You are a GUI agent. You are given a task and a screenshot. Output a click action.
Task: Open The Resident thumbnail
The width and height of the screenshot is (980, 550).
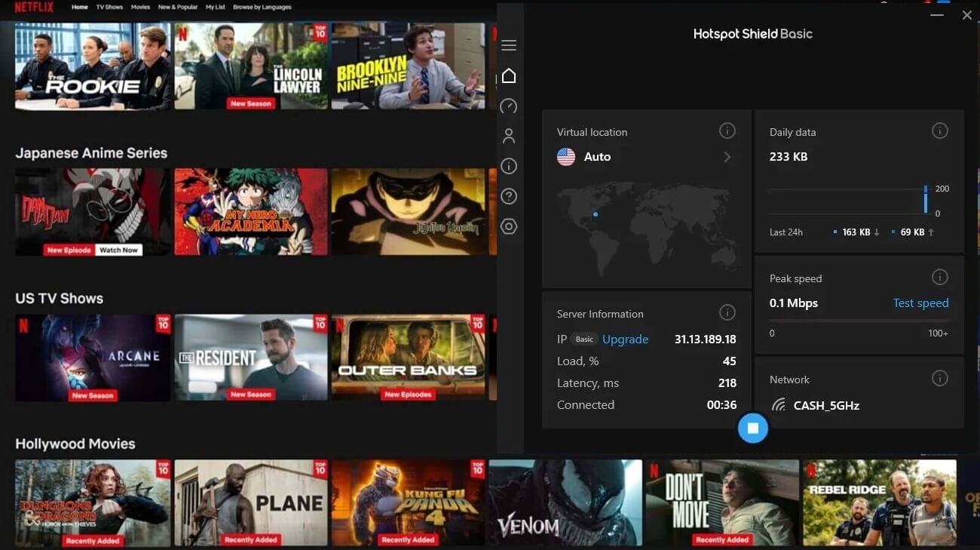pos(251,358)
